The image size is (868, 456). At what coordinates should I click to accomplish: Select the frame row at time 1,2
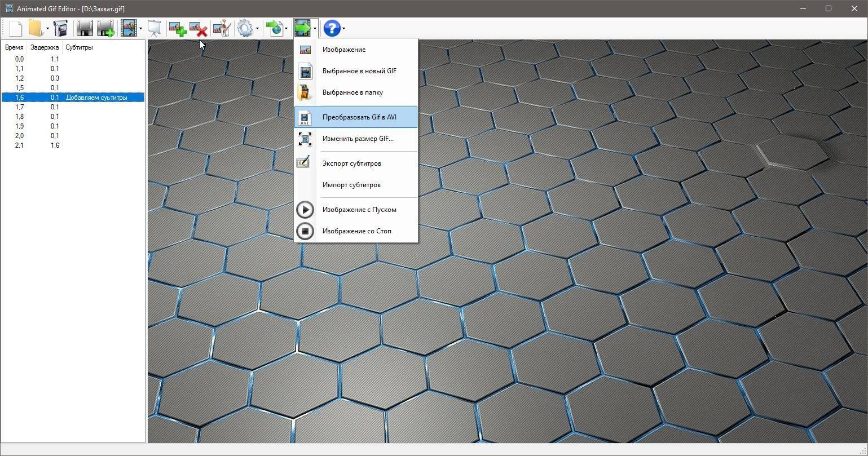73,78
